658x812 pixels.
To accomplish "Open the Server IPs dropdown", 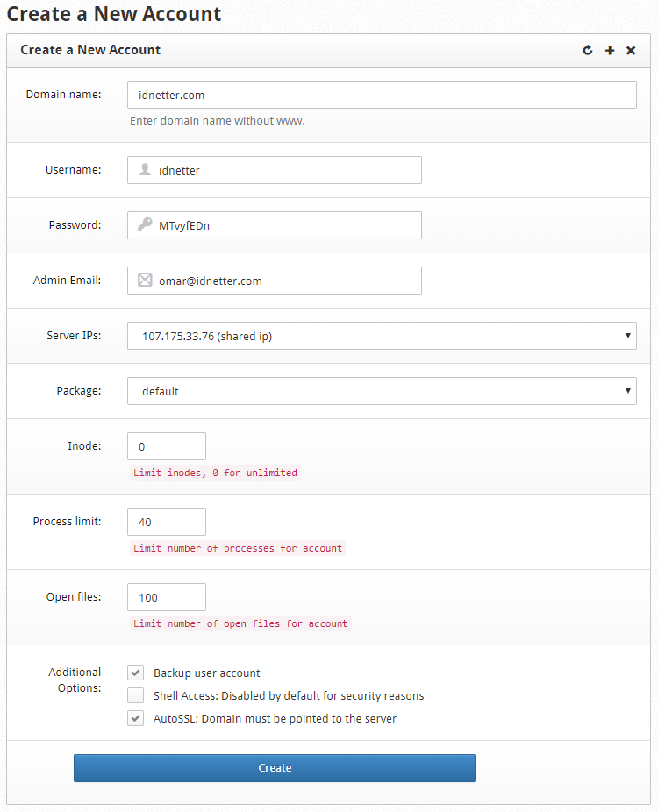I will click(x=382, y=336).
